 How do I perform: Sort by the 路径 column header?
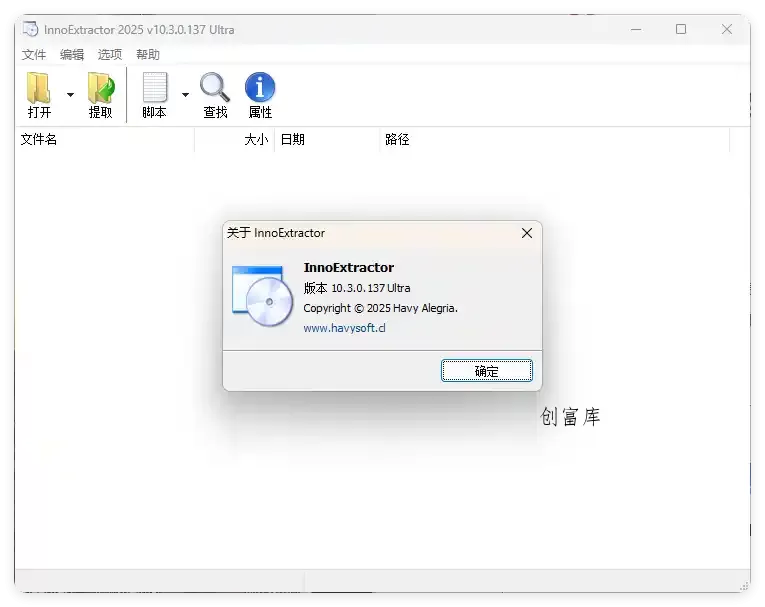point(555,140)
